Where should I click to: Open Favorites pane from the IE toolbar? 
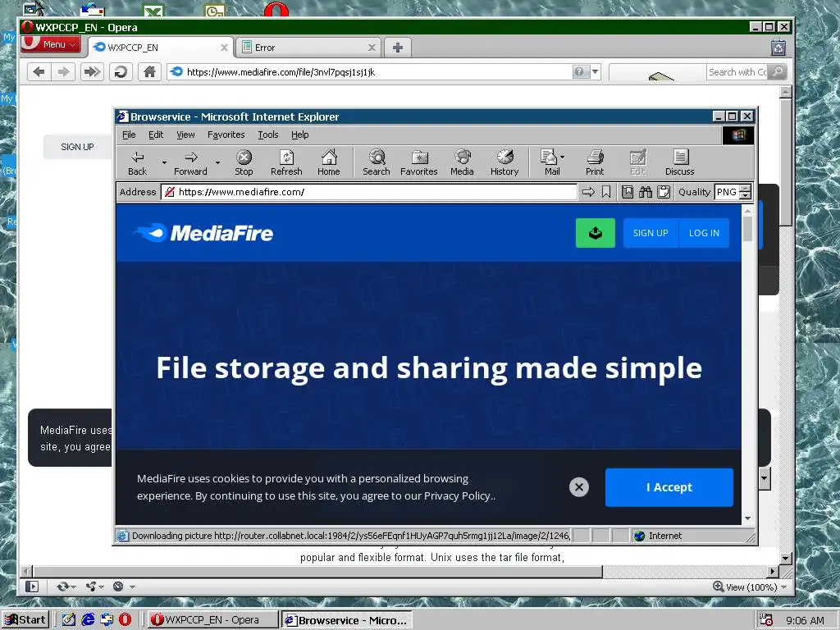tap(419, 162)
